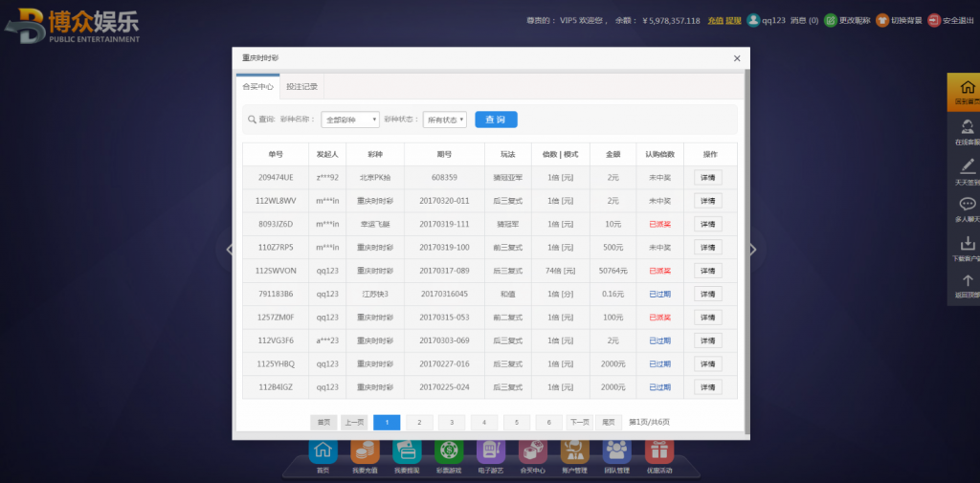
Task: Open 我要充值 coins icon in bottom dock
Action: (x=365, y=451)
